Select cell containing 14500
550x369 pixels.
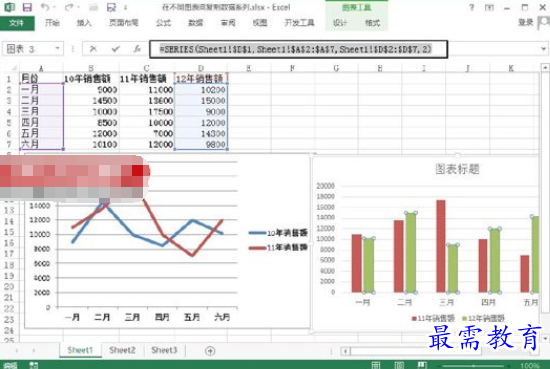click(x=91, y=101)
